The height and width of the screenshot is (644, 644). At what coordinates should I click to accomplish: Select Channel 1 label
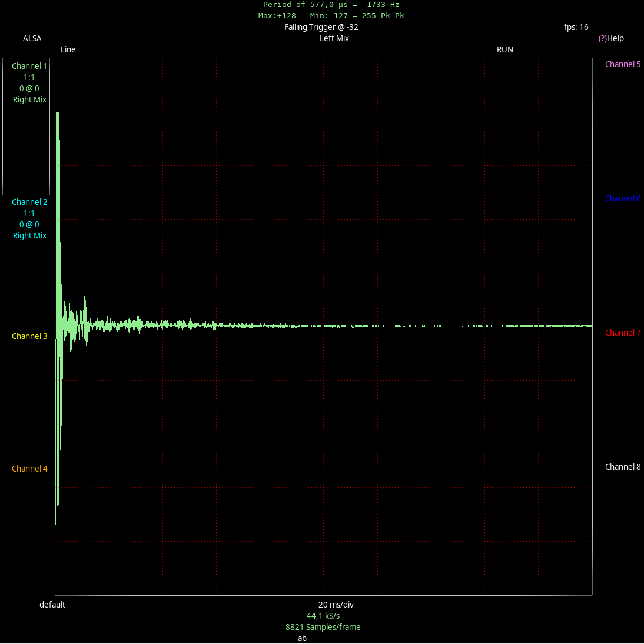point(29,66)
